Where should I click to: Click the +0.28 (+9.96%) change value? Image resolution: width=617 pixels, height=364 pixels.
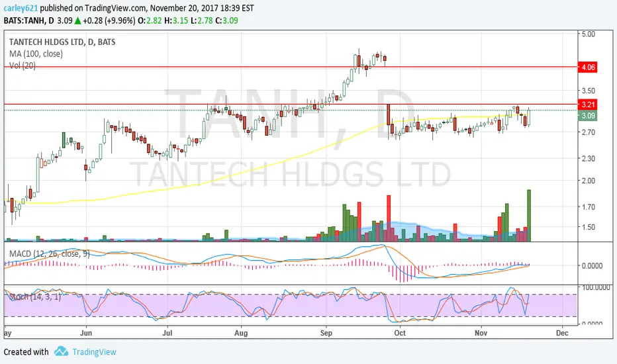pos(109,21)
